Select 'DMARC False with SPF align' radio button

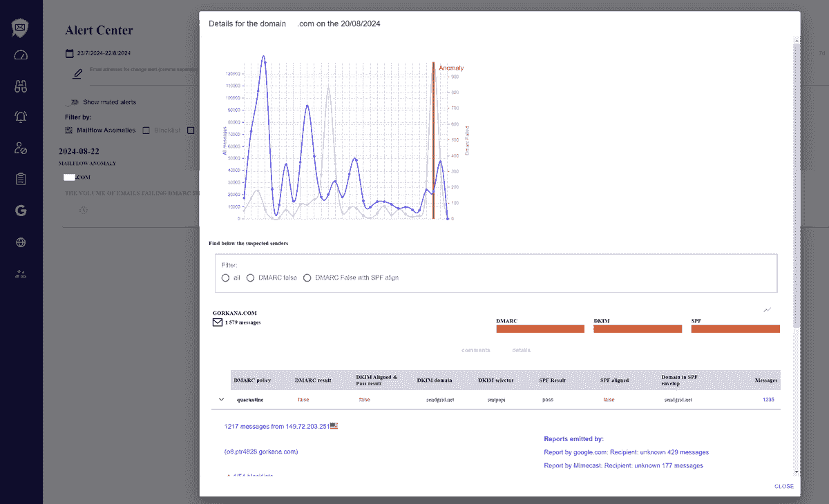coord(307,278)
